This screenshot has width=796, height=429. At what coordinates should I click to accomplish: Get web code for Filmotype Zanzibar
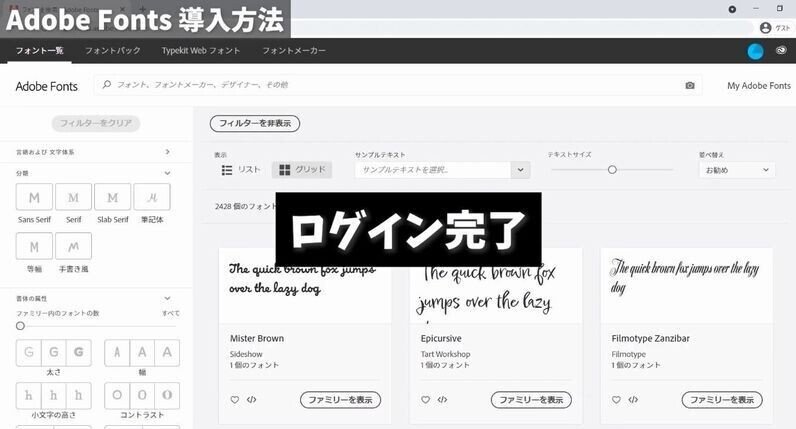[633, 400]
